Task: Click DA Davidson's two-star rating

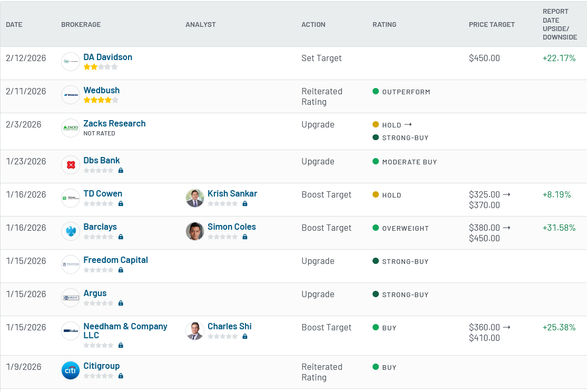Action: click(100, 67)
